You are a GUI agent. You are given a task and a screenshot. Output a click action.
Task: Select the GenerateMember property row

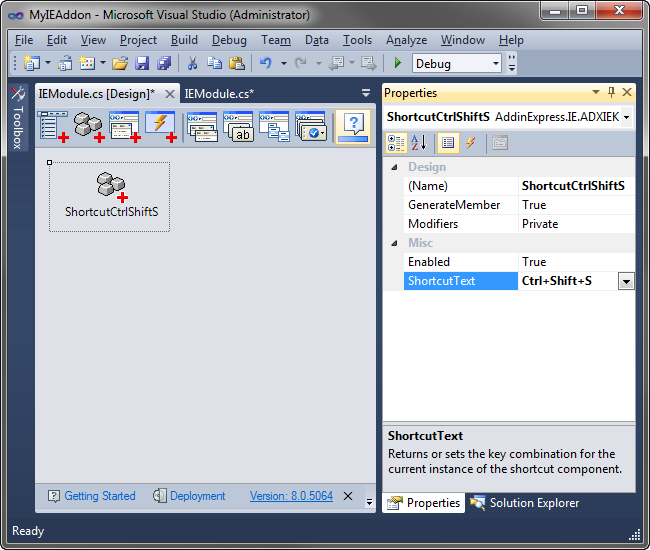pyautogui.click(x=519, y=205)
